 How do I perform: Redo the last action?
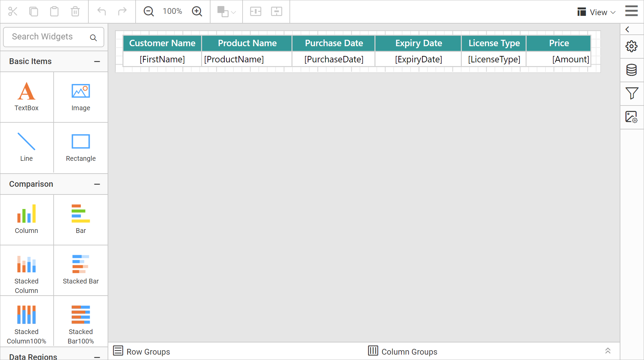(122, 11)
